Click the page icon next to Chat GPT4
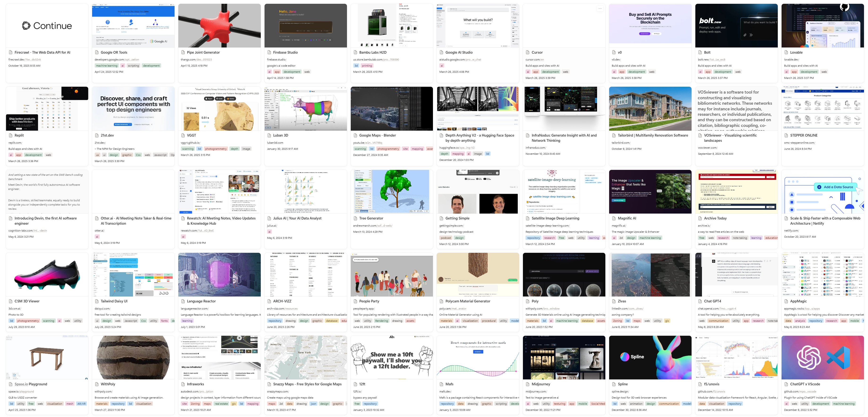This screenshot has width=868, height=417. 700,301
